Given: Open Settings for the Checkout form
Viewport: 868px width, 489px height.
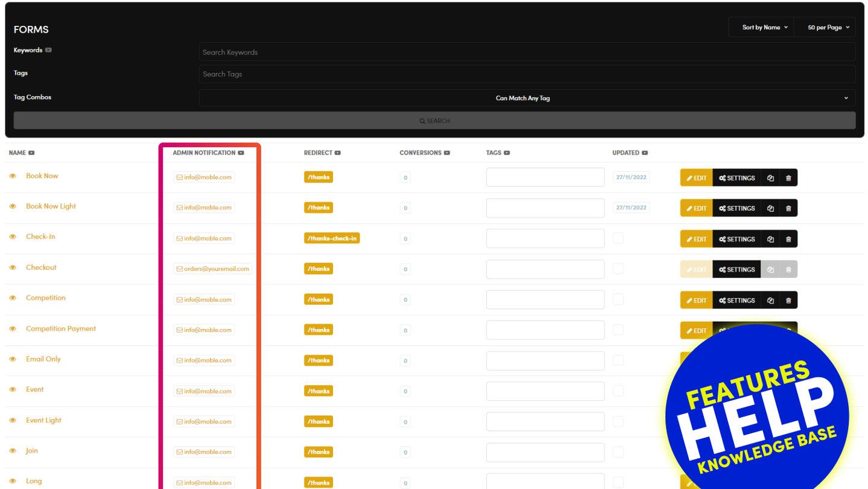Looking at the screenshot, I should [737, 269].
